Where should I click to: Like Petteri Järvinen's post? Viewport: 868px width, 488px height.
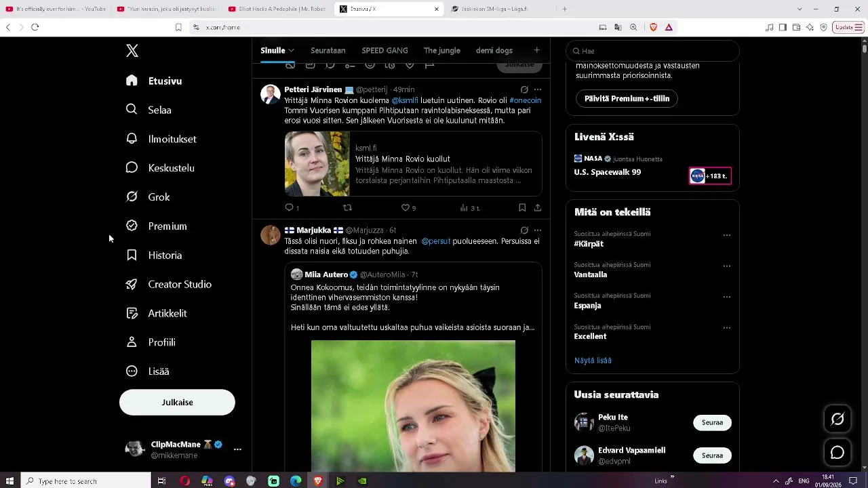[x=408, y=207]
